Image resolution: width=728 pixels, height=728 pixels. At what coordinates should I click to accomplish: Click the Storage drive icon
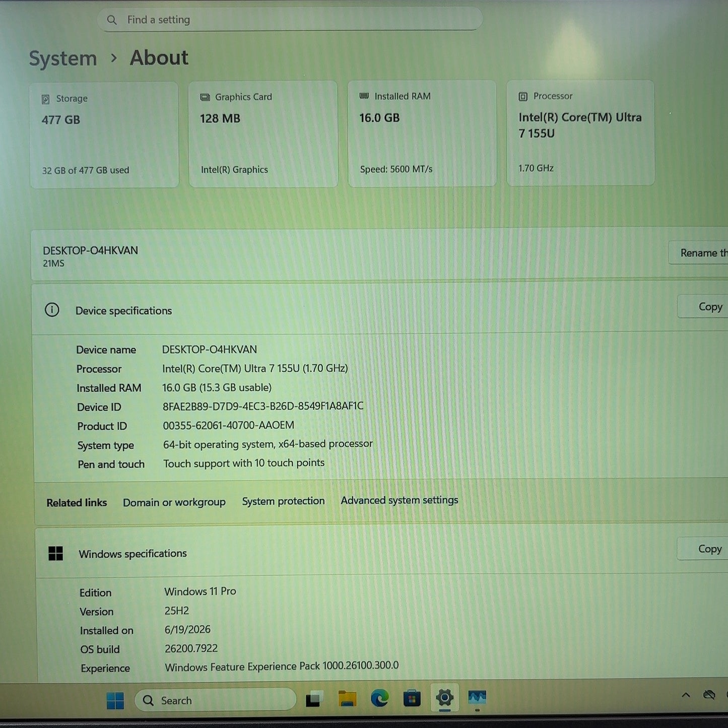(45, 99)
